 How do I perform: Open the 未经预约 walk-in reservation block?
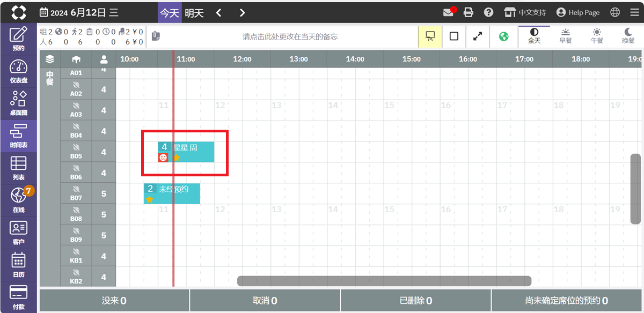(172, 193)
